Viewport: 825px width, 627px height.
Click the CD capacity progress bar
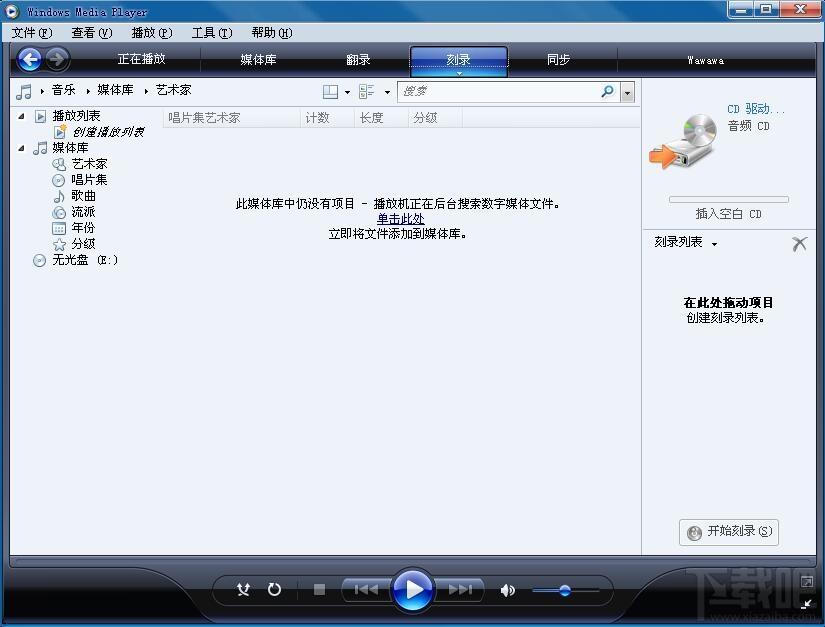tap(729, 199)
